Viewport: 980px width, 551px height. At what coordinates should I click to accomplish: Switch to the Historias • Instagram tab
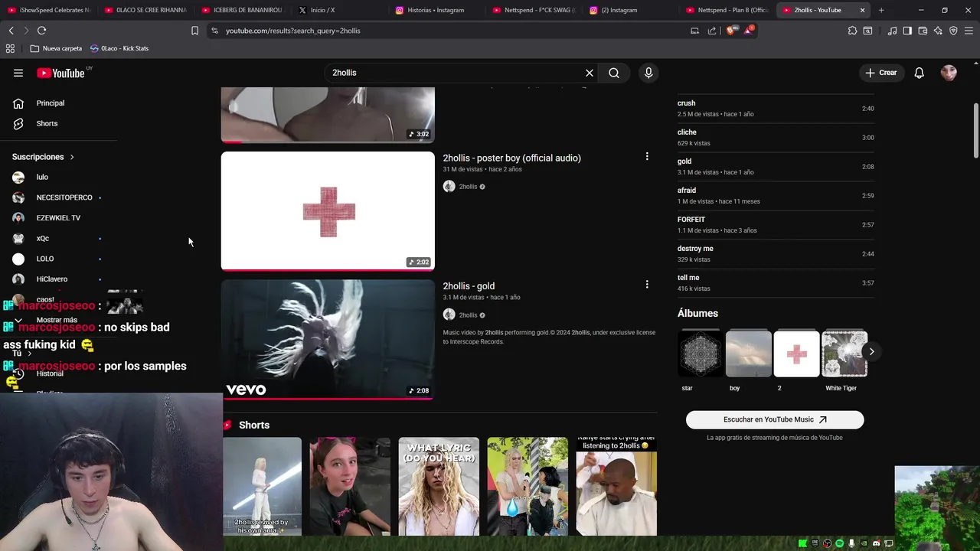pos(436,10)
